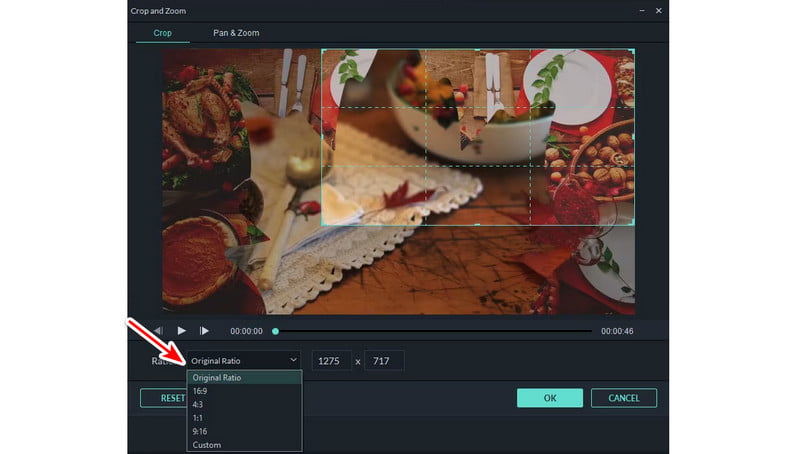Click the crop frame bottom edge middle handle
The height and width of the screenshot is (454, 800).
(478, 224)
